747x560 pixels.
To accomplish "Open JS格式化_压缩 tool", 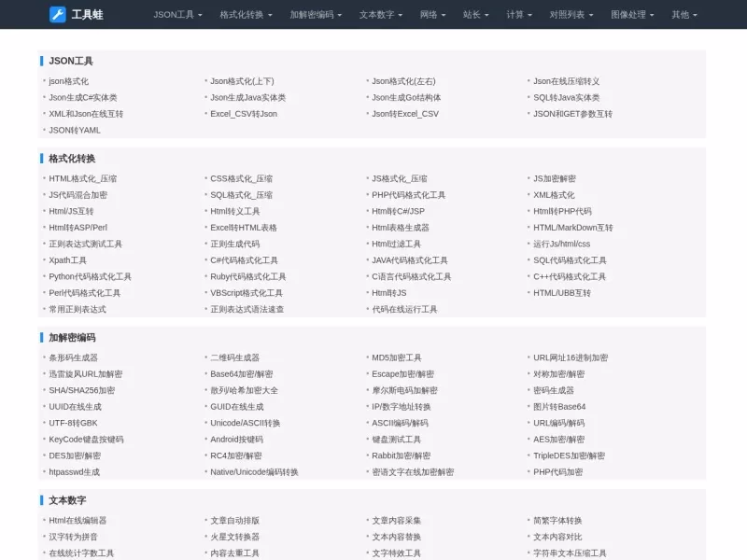I will 400,178.
